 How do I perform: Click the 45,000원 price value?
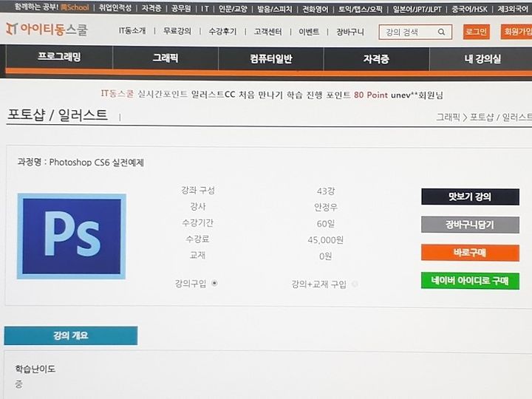pos(326,240)
